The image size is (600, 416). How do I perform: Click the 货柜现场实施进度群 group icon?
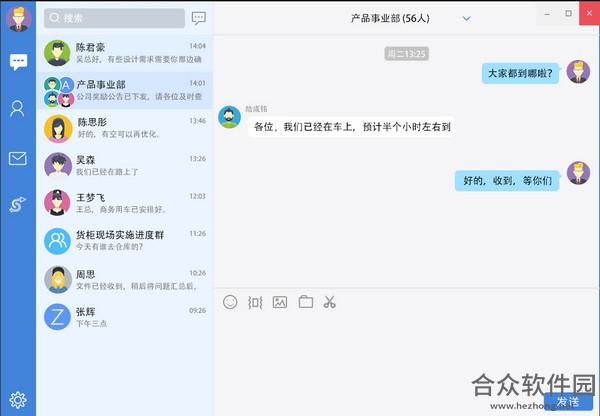tap(57, 241)
